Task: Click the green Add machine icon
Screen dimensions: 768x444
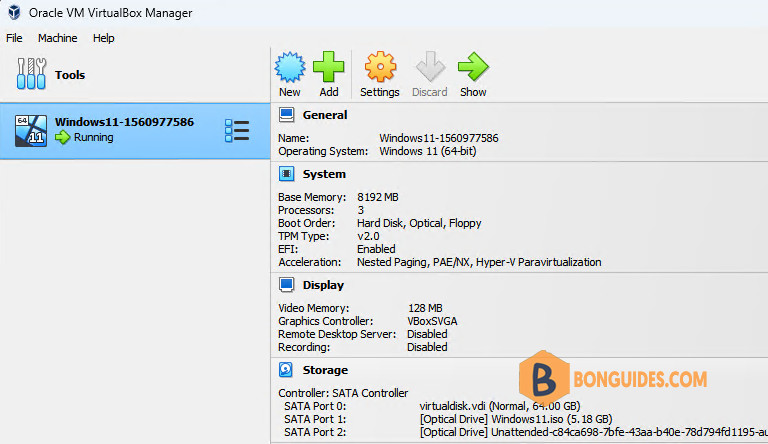Action: (x=329, y=67)
